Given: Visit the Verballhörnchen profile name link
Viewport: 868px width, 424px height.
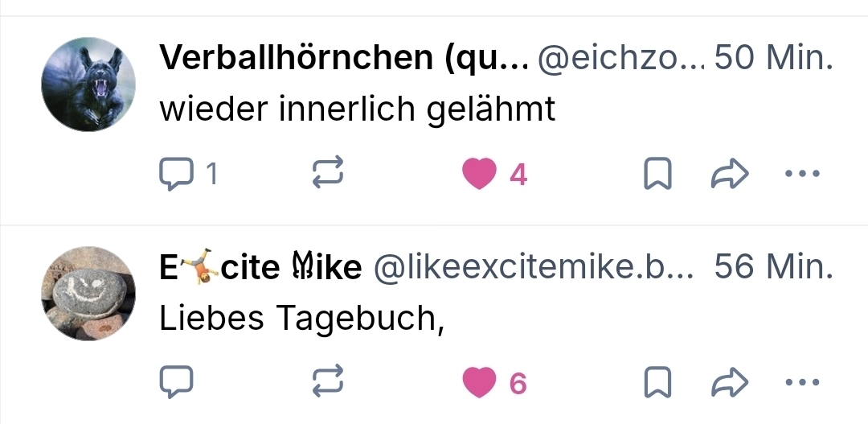Looking at the screenshot, I should pos(343,59).
